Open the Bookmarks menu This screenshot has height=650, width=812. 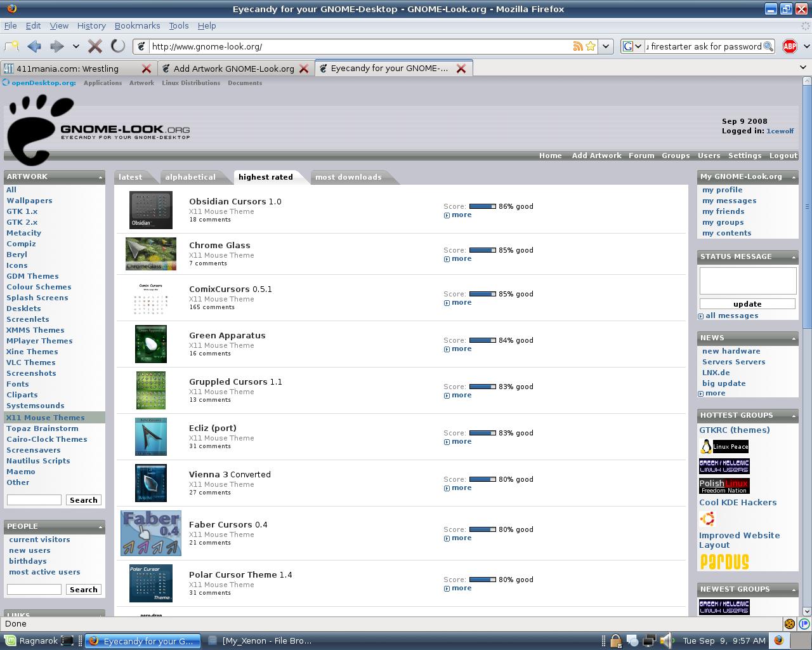(x=137, y=25)
